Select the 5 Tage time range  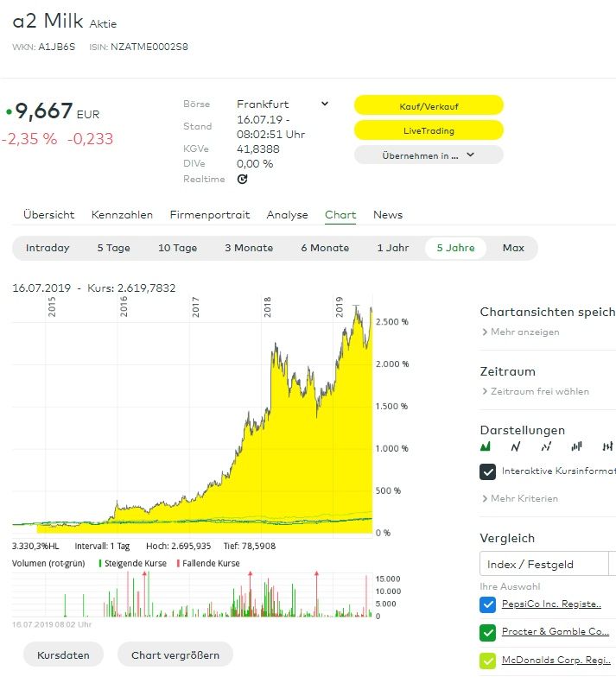tap(114, 248)
